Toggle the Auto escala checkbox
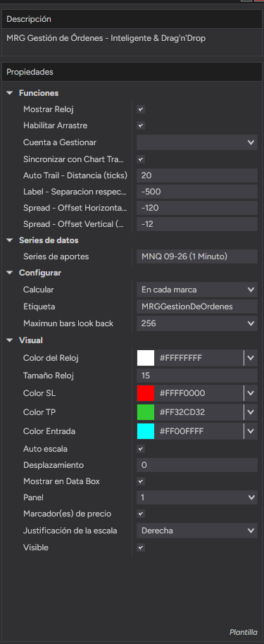This screenshot has width=264, height=644. pyautogui.click(x=141, y=449)
